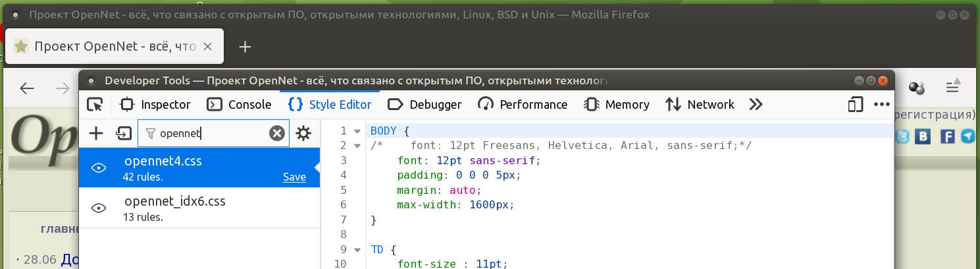The width and height of the screenshot is (980, 269).
Task: Minimize the Developer Tools window
Action: pos(858,80)
